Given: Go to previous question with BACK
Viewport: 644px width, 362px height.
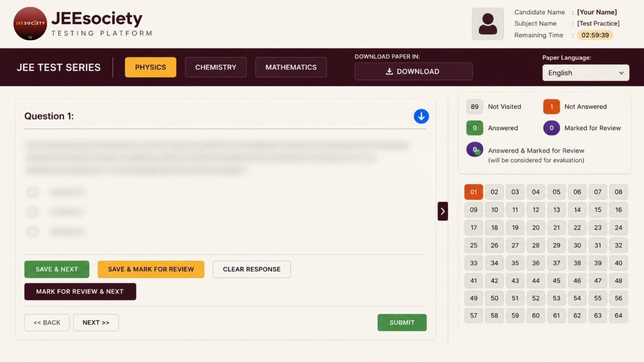Looking at the screenshot, I should (x=47, y=323).
